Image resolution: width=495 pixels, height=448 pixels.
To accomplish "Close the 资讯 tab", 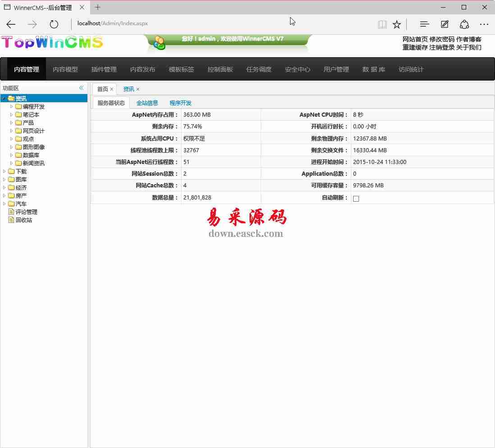I will 138,89.
